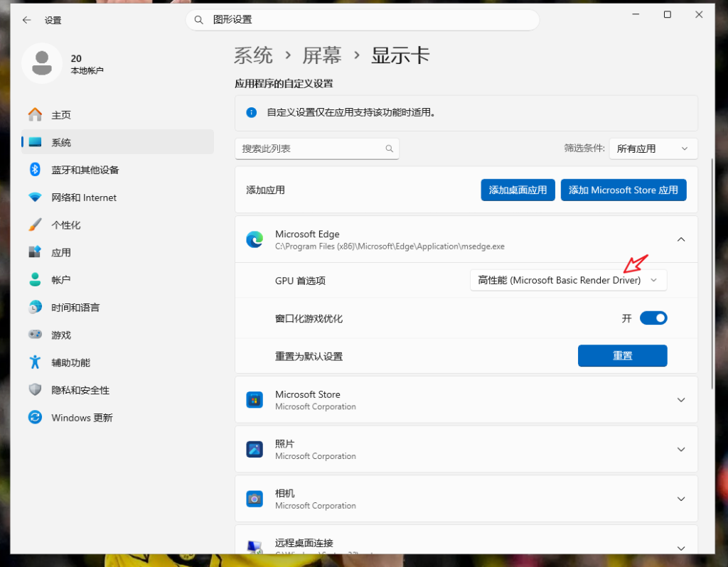This screenshot has width=728, height=567.
Task: Collapse the Microsoft Edge entry chevron
Action: pos(680,239)
